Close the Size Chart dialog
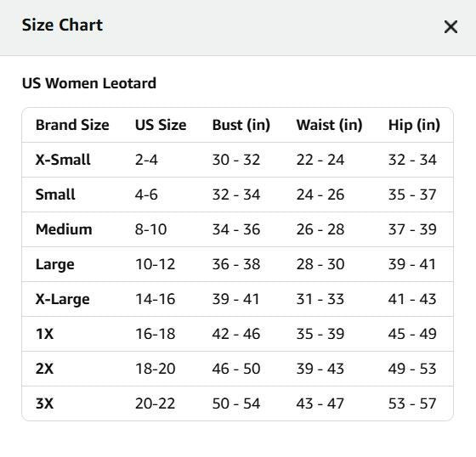This screenshot has height=457, width=476. tap(450, 27)
